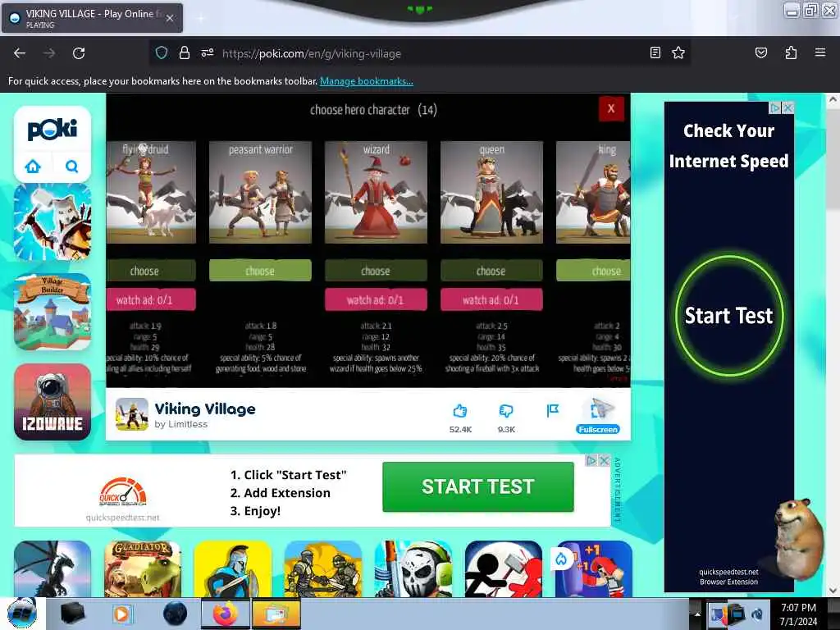Go back with the browser back arrow
Screen dimensions: 840x630
point(20,53)
